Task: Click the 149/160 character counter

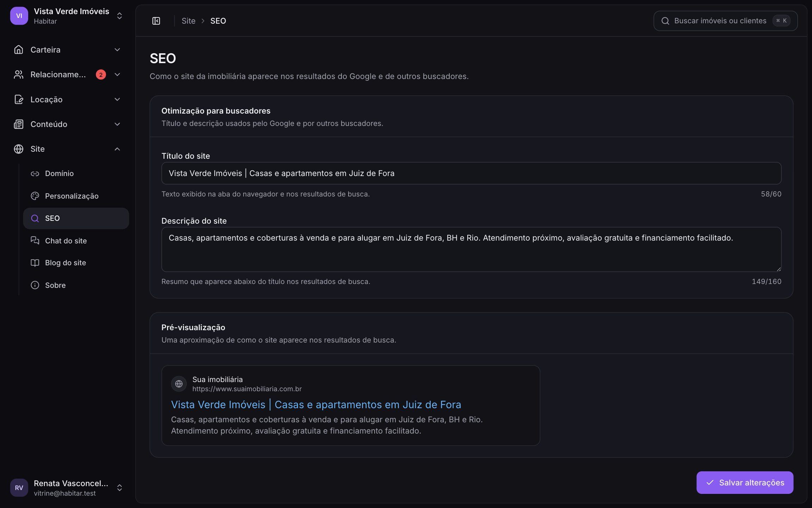Action: coord(767,282)
